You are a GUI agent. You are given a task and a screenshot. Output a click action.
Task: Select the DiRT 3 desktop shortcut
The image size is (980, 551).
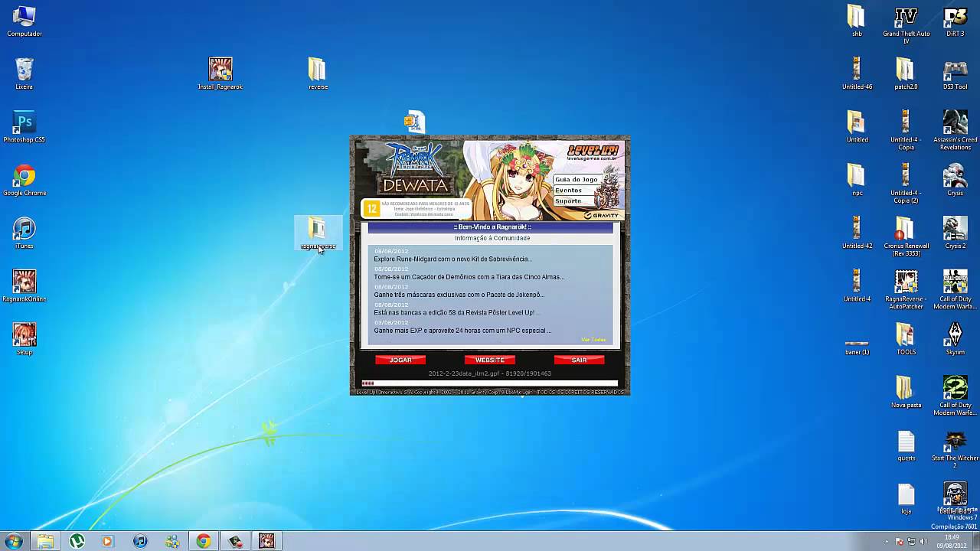(955, 21)
